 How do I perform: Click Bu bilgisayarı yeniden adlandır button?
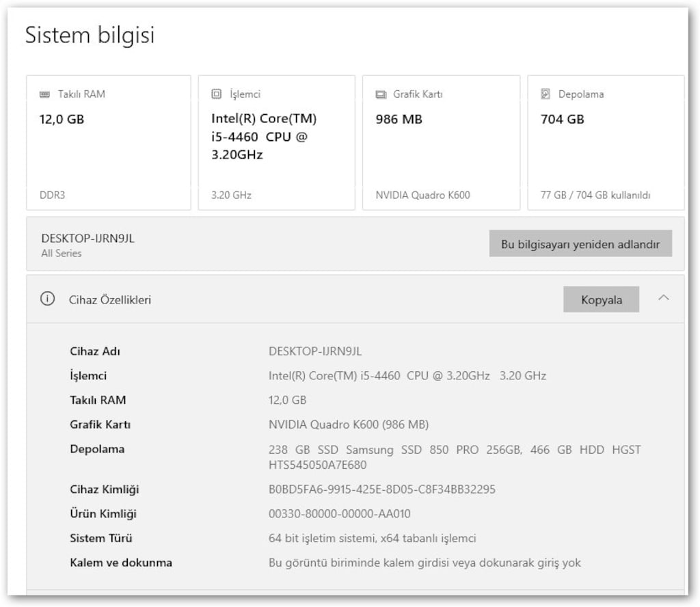(580, 244)
